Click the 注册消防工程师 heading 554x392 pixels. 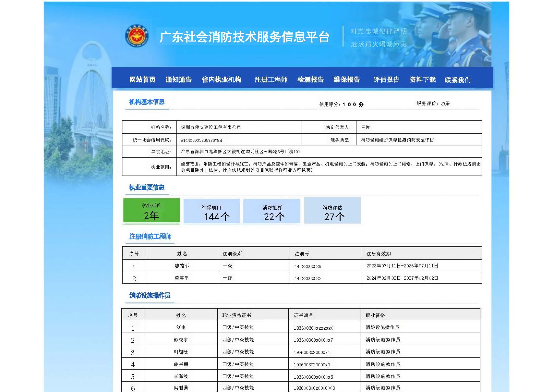tap(150, 237)
